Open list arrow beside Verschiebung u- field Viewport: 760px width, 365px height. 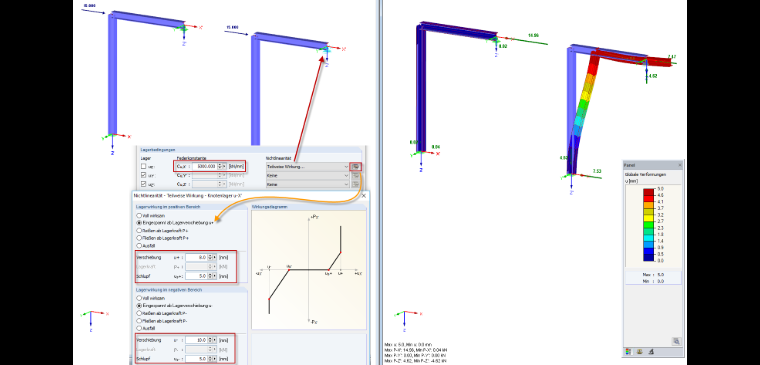[214, 340]
